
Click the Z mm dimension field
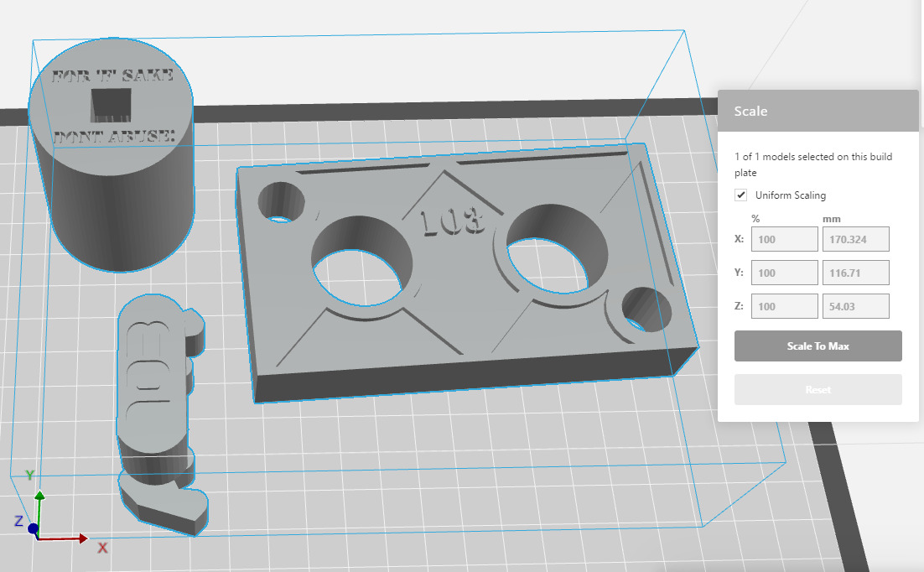855,307
